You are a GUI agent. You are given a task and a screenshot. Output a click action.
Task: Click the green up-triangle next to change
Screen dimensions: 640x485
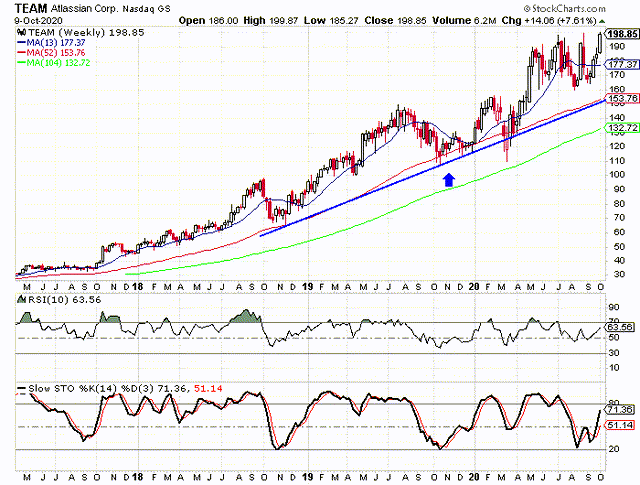coord(602,22)
